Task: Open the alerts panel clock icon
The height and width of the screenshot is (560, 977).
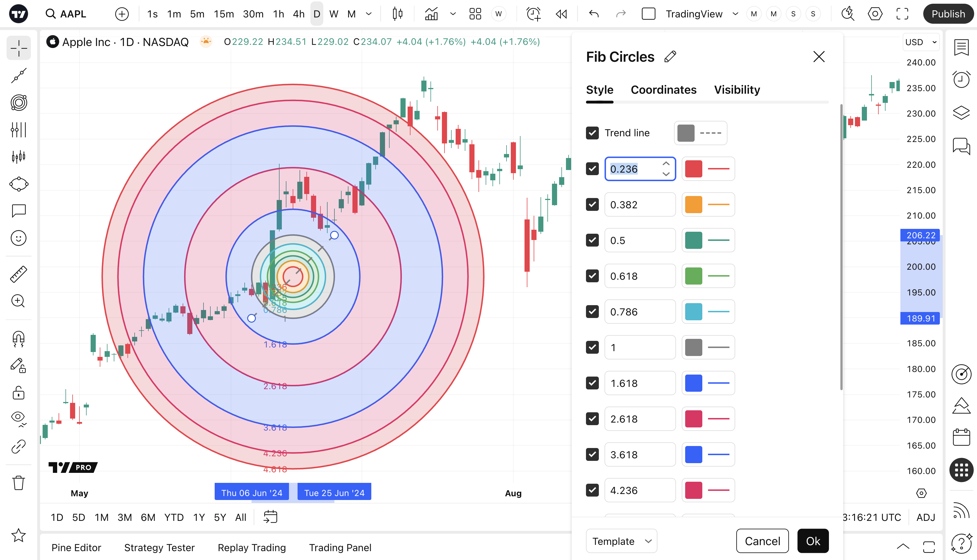Action: click(961, 80)
